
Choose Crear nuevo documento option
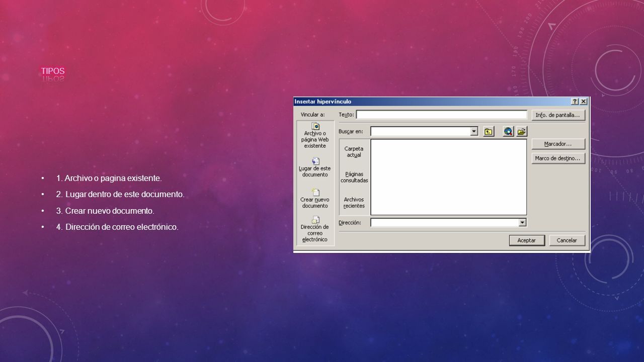(315, 199)
